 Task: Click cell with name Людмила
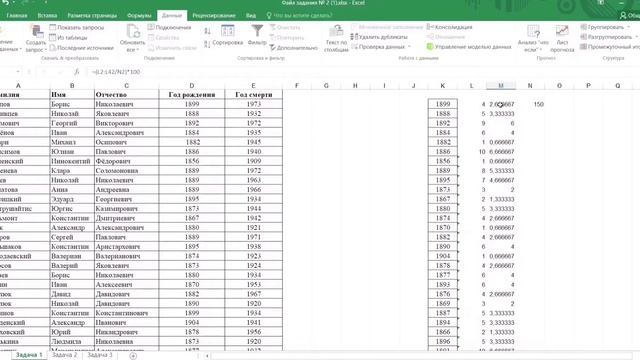[x=72, y=341]
